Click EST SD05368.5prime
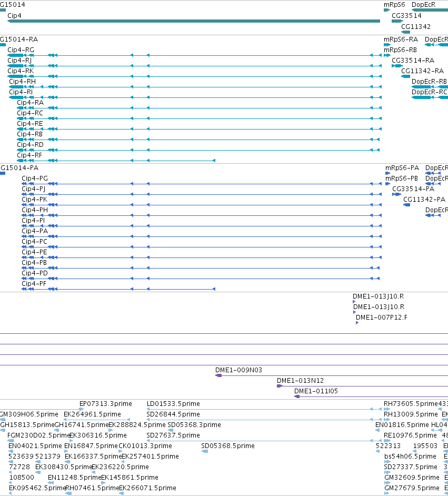The image size is (448, 496). pyautogui.click(x=228, y=446)
